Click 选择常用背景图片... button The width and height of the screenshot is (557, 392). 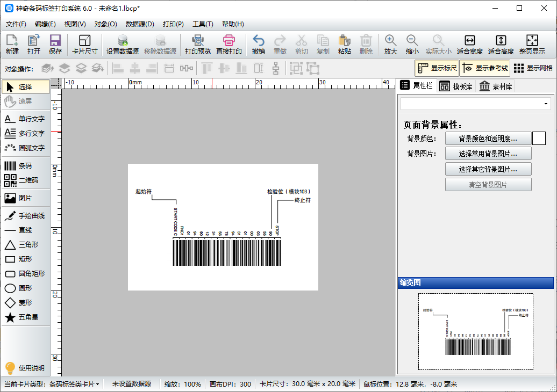tap(488, 154)
